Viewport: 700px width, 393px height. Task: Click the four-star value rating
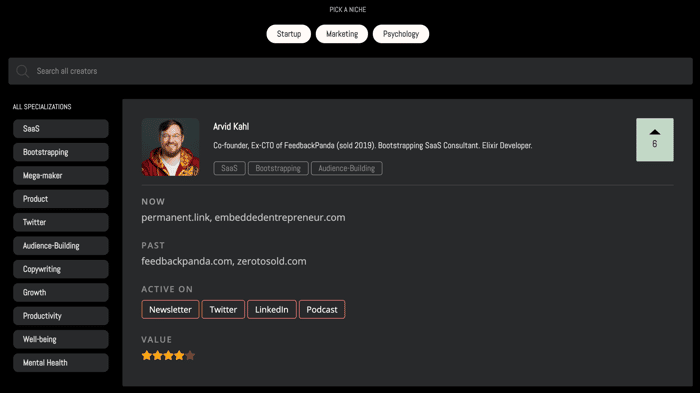tap(168, 355)
